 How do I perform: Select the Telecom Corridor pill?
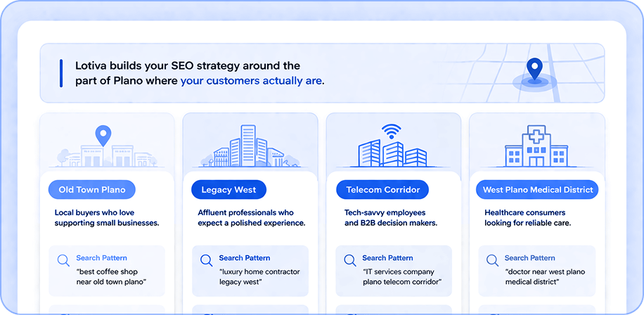click(x=382, y=190)
